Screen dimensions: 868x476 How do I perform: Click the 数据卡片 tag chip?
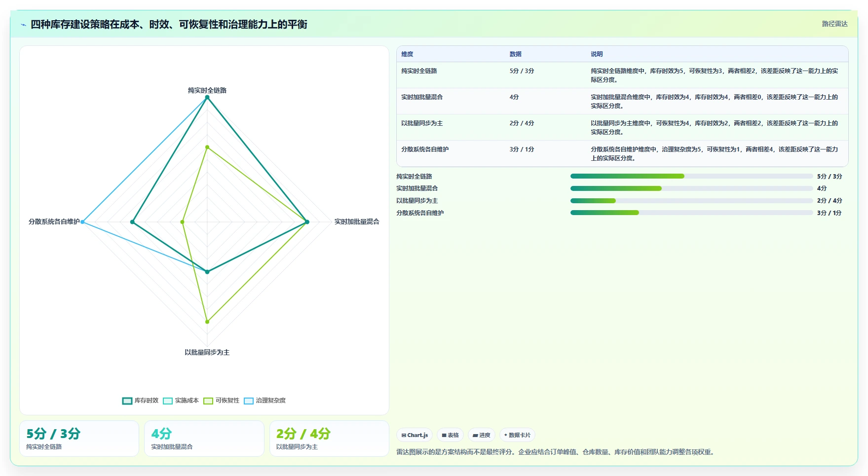coord(517,435)
